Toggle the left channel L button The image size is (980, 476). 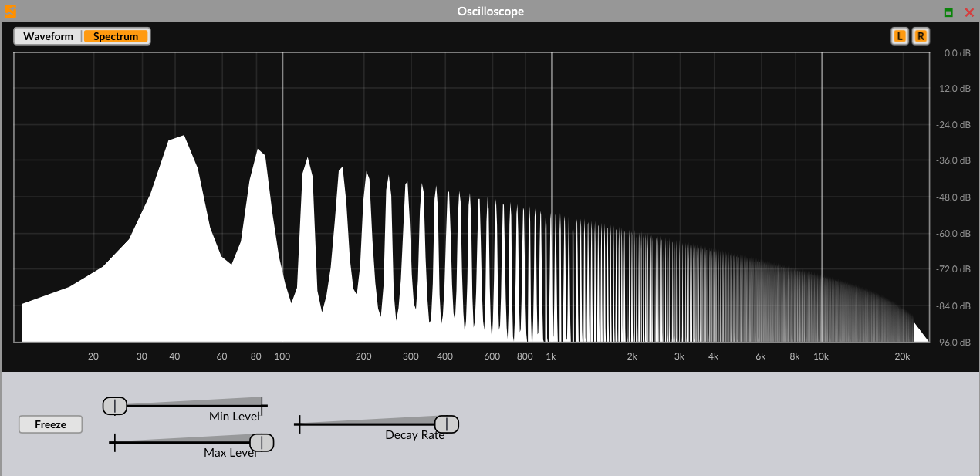pyautogui.click(x=899, y=36)
